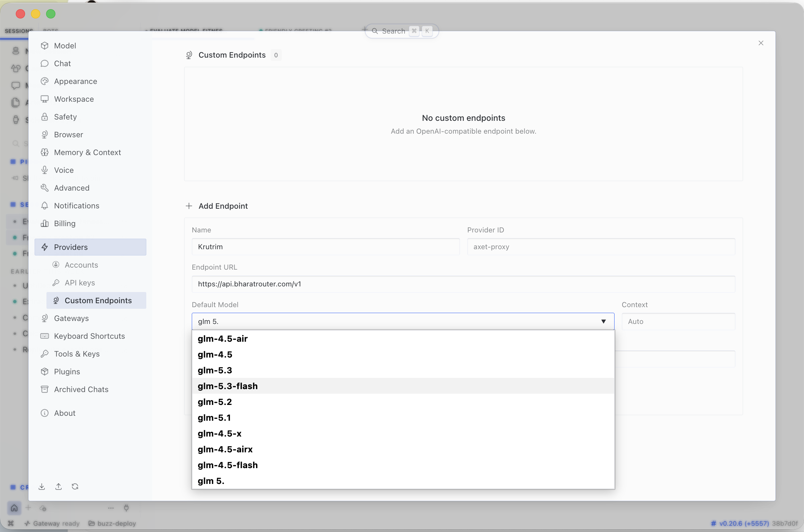
Task: Collapse the Default Model dropdown arrow
Action: pyautogui.click(x=603, y=321)
